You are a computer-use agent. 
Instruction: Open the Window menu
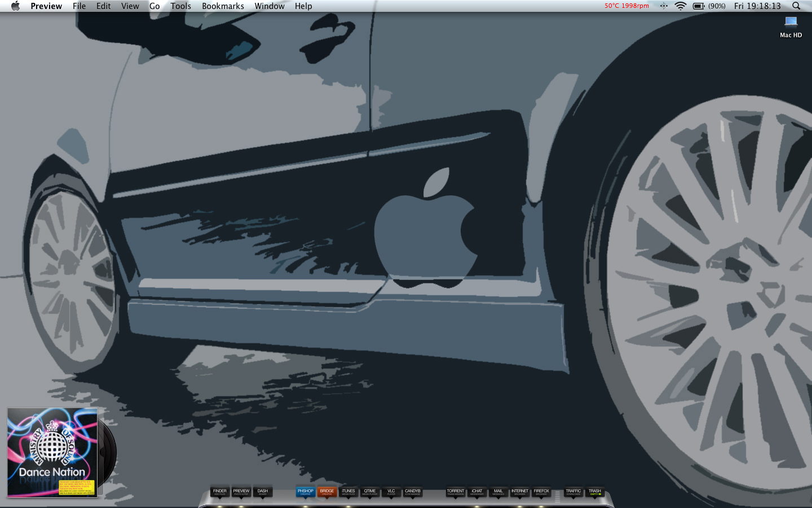pyautogui.click(x=270, y=6)
